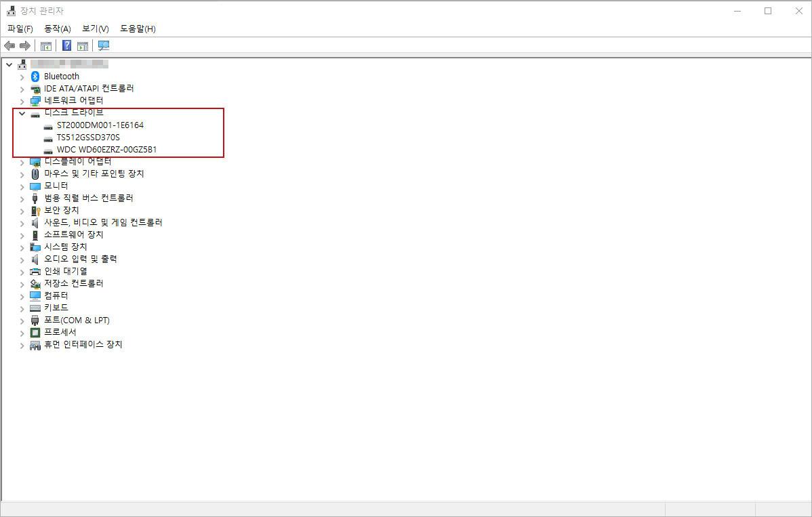Select the 디스크 드라이브 label
The height and width of the screenshot is (517, 812).
click(73, 112)
